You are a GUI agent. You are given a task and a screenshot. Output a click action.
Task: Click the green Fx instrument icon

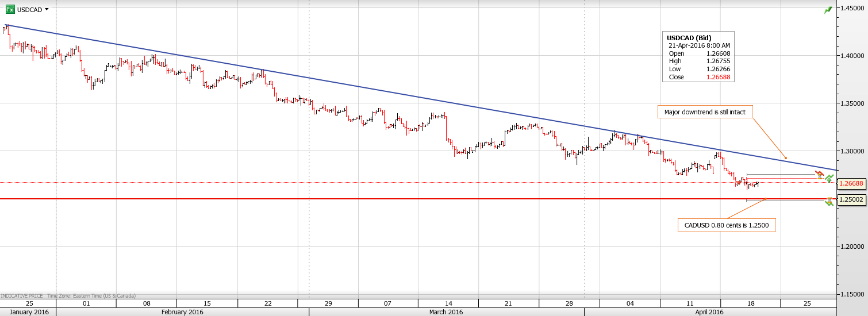point(10,9)
